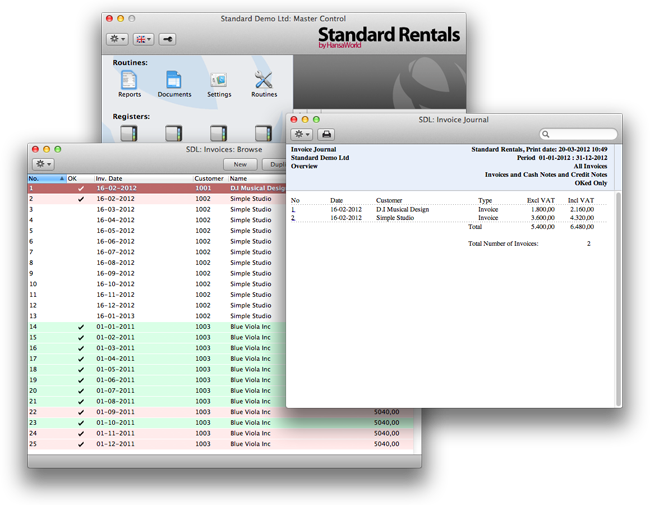The width and height of the screenshot is (650, 505).
Task: Click the print icon in Invoice Journal
Action: [x=326, y=134]
